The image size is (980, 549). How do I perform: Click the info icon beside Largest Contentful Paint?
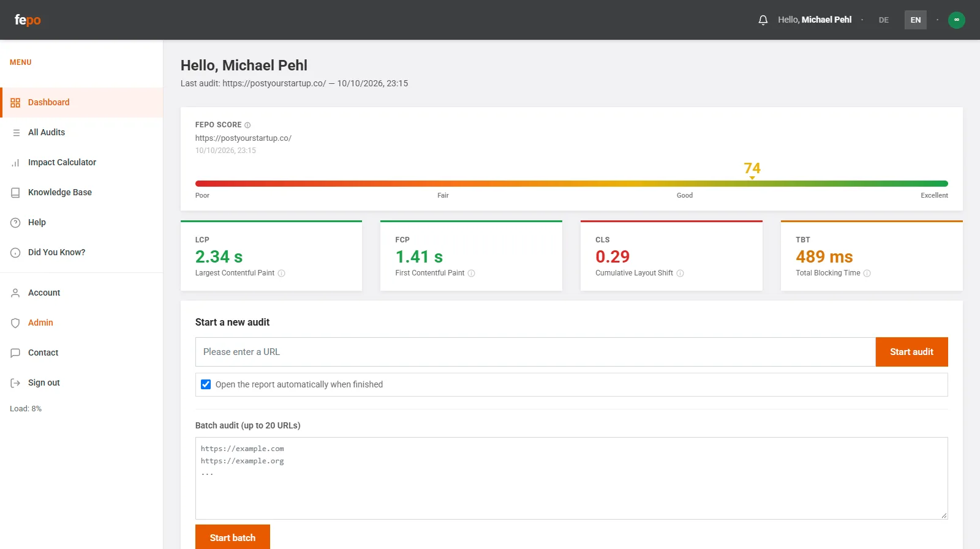point(281,274)
